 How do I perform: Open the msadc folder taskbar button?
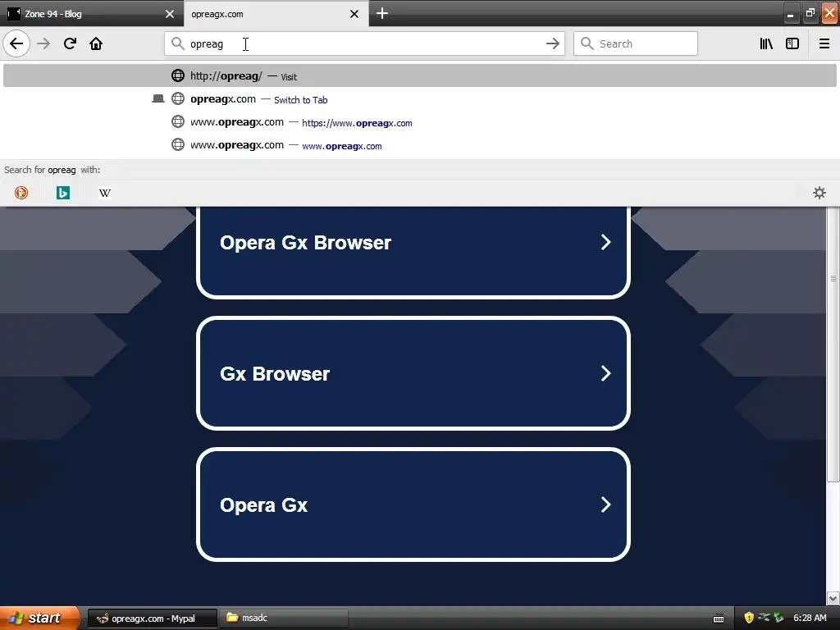[284, 619]
